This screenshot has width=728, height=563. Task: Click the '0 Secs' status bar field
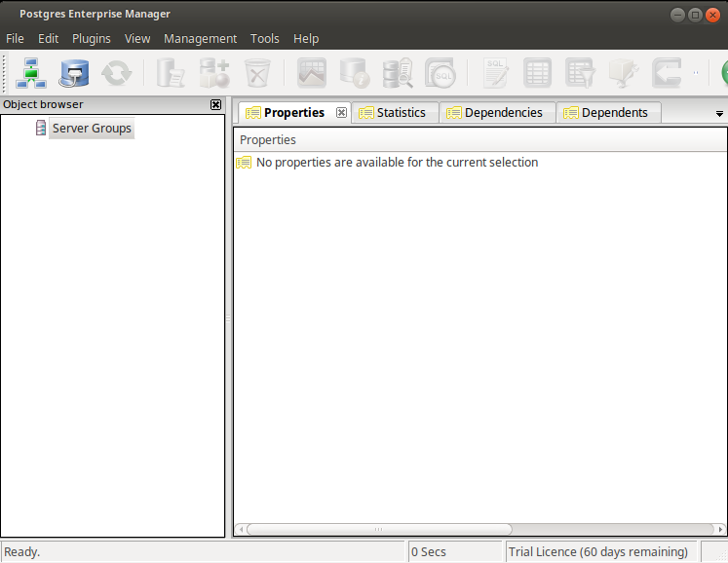click(454, 552)
